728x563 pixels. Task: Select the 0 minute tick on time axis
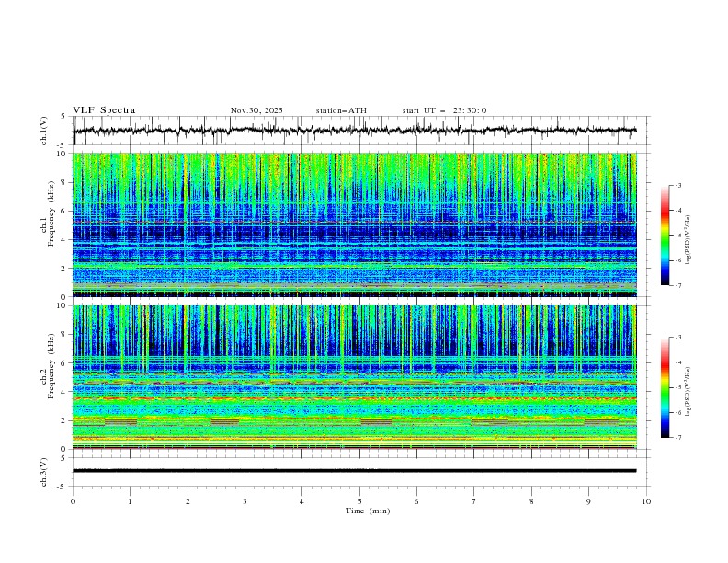coord(73,501)
